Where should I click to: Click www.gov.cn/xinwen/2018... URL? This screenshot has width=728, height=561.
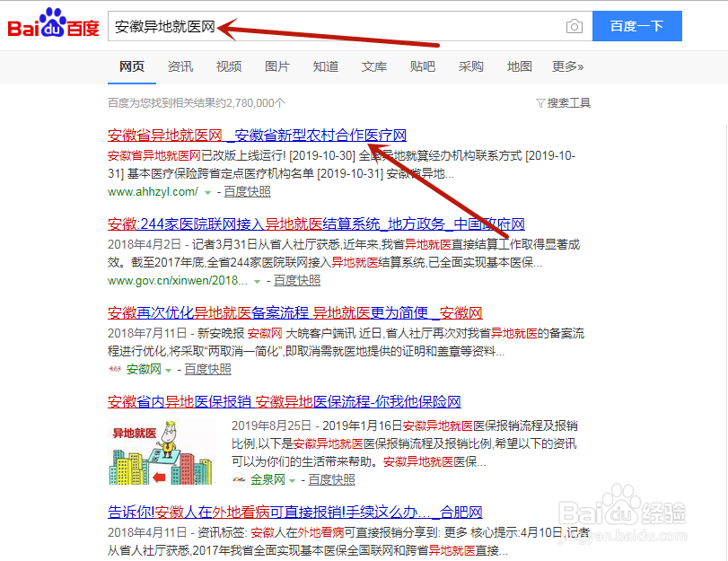(178, 280)
